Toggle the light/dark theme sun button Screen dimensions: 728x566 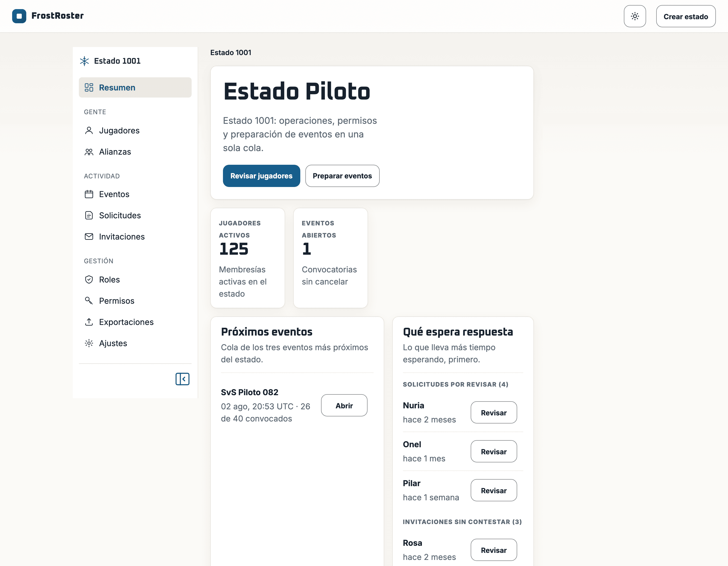click(x=635, y=16)
